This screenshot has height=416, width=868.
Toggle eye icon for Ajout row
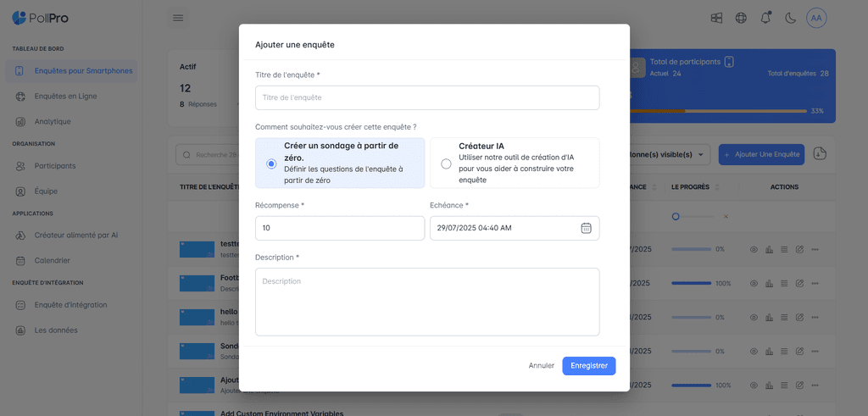tap(754, 385)
